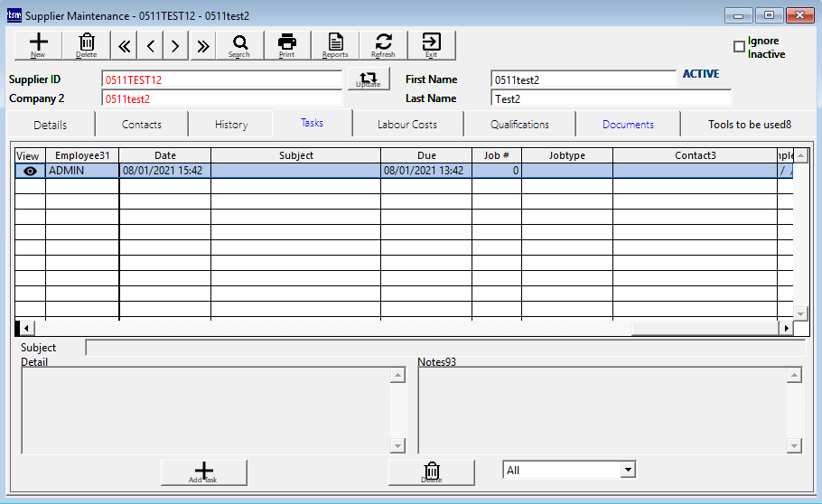Image resolution: width=822 pixels, height=504 pixels.
Task: Click the Exit toolbar icon
Action: [x=431, y=44]
